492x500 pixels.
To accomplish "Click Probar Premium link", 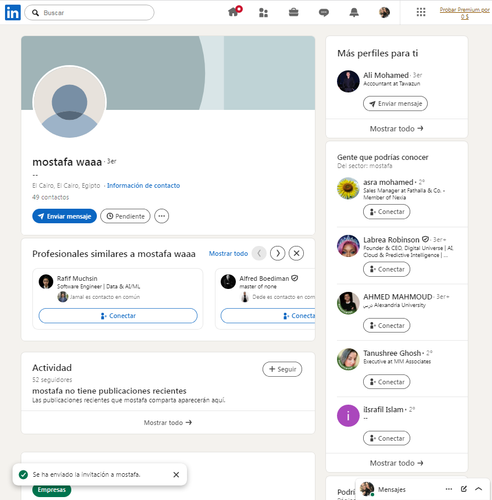I will pyautogui.click(x=465, y=13).
